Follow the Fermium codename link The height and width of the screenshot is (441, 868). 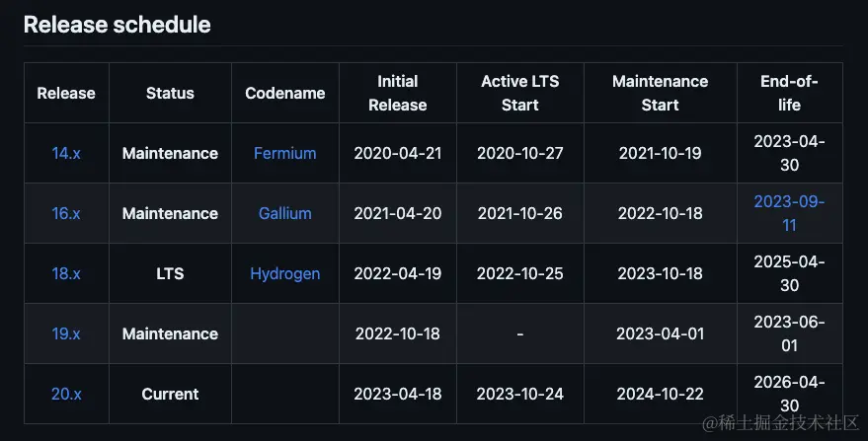click(285, 153)
